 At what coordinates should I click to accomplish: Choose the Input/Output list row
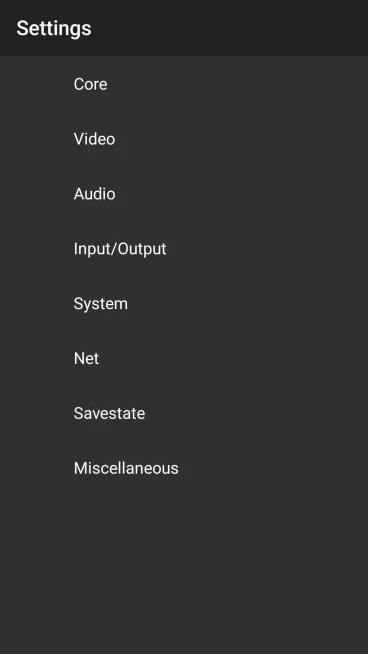point(184,249)
